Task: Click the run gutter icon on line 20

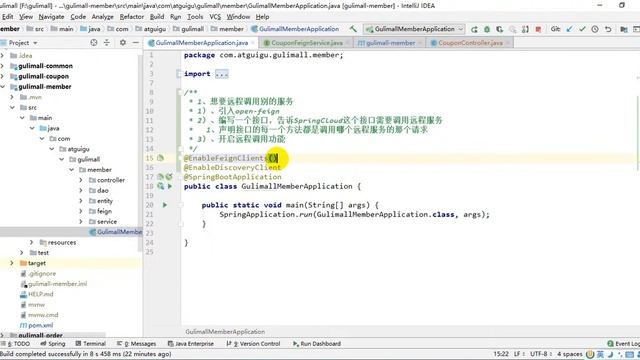Action: [165, 205]
